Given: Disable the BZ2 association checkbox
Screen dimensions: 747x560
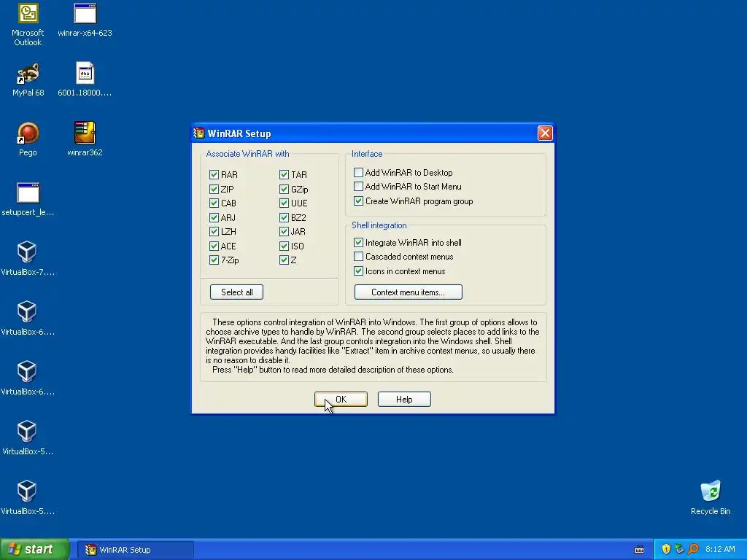Looking at the screenshot, I should point(284,217).
